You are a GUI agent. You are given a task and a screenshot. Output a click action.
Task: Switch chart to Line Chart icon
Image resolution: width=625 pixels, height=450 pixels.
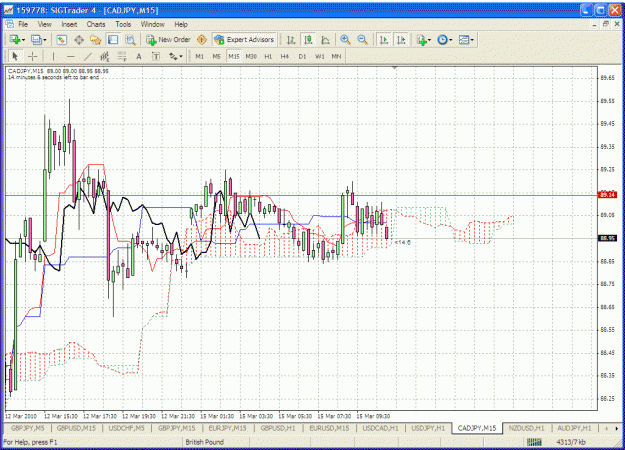(325, 40)
